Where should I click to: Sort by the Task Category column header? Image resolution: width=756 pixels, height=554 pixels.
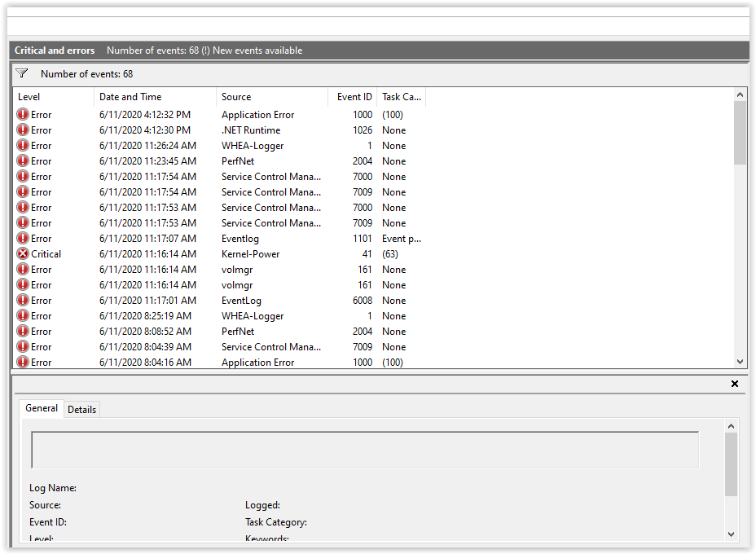[x=401, y=96]
